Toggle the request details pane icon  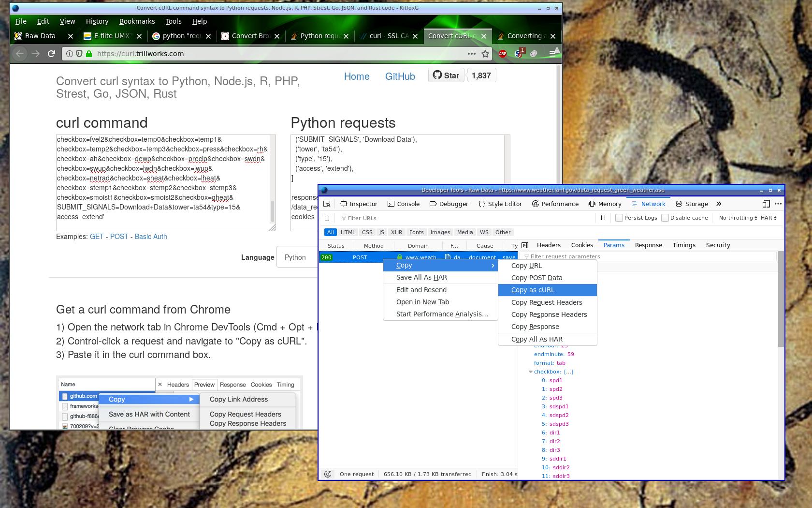coord(525,245)
